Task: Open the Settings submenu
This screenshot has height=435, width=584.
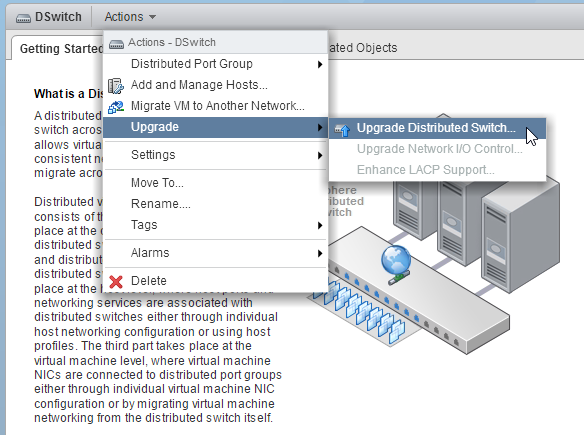Action: 215,155
